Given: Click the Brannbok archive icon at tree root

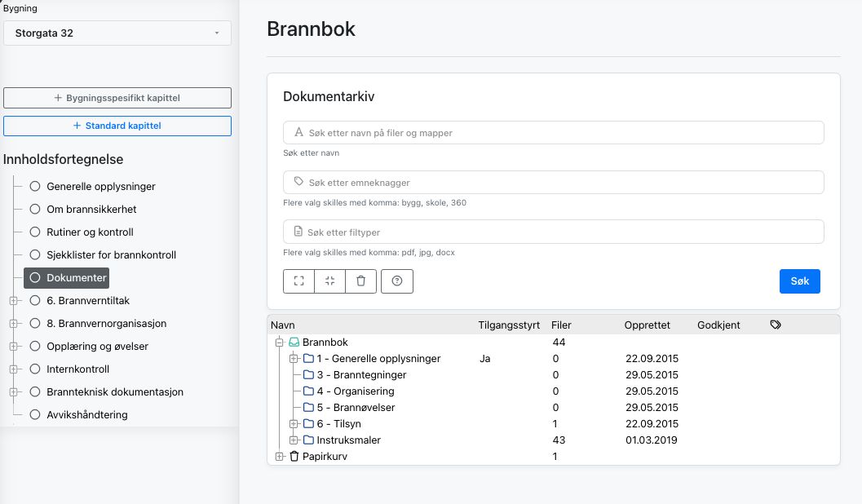Looking at the screenshot, I should (x=296, y=342).
